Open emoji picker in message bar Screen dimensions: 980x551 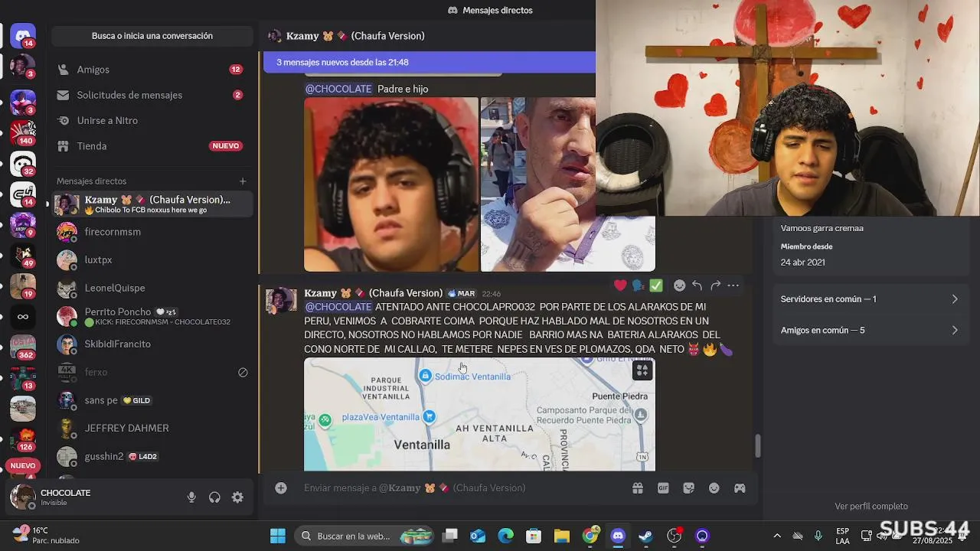pyautogui.click(x=714, y=488)
